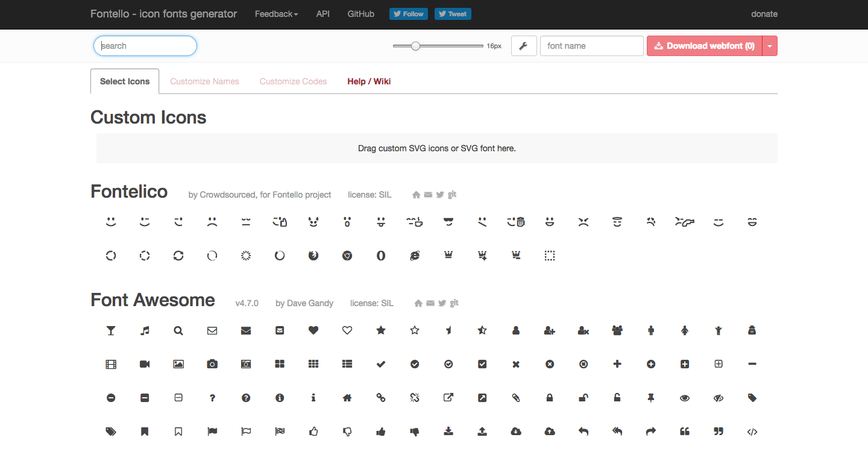Switch to the Select Icons tab
The height and width of the screenshot is (455, 868).
[x=125, y=81]
